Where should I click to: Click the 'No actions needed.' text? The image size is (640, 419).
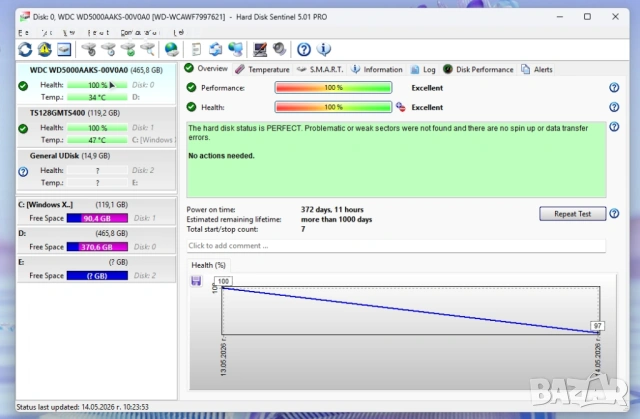coord(221,156)
